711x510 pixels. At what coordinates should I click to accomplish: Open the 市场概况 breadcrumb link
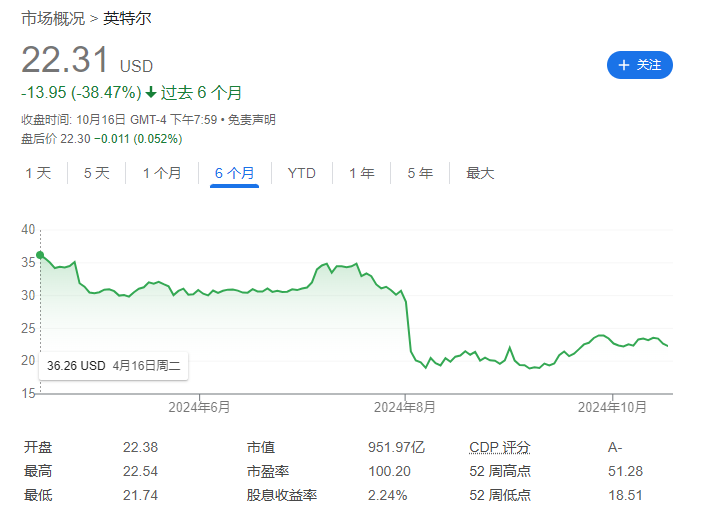click(x=53, y=19)
